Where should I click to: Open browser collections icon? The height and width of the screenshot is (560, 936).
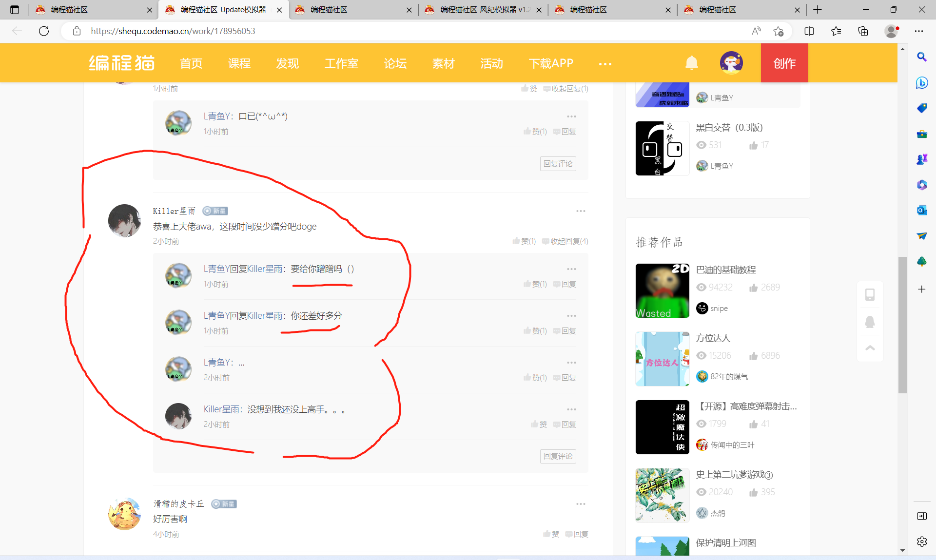[x=863, y=31]
